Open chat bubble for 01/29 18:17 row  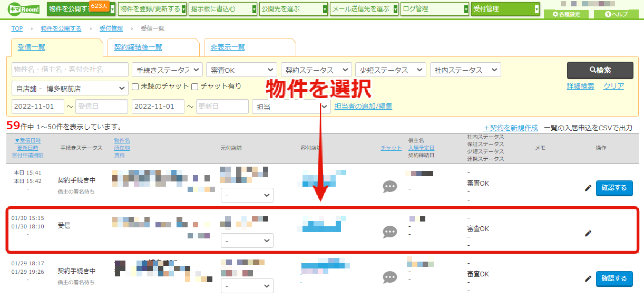(390, 277)
